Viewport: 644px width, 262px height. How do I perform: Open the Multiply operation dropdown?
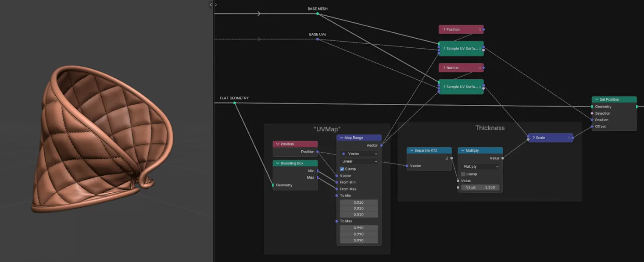[480, 166]
